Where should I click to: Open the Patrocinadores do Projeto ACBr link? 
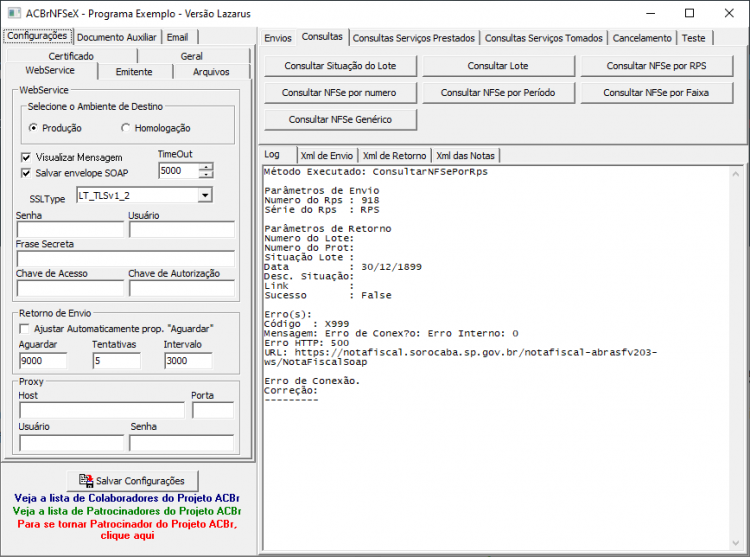click(127, 511)
